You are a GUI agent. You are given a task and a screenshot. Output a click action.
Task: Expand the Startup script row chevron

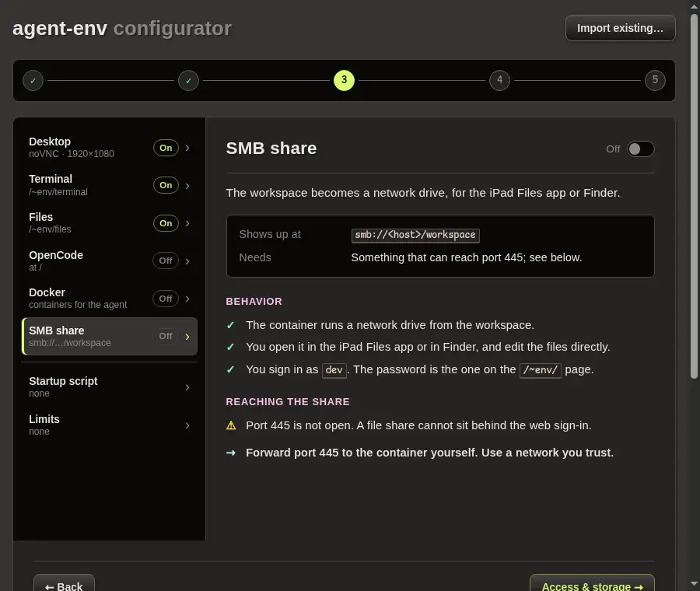[x=187, y=387]
